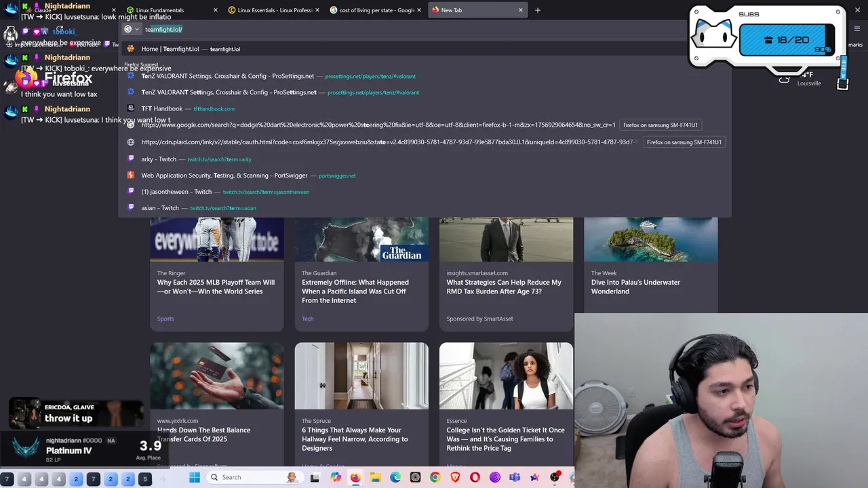Close the cost of living Google tab
868x488 pixels.
click(419, 10)
